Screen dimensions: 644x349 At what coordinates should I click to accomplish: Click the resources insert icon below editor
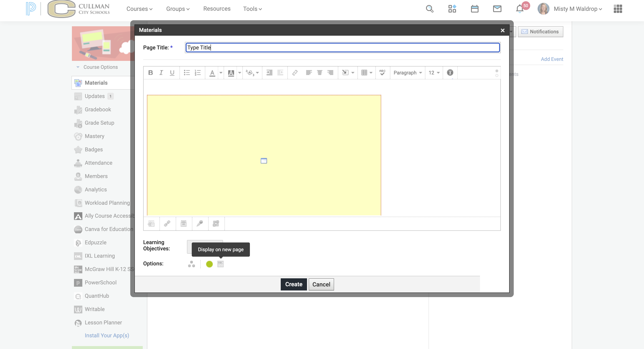(216, 223)
